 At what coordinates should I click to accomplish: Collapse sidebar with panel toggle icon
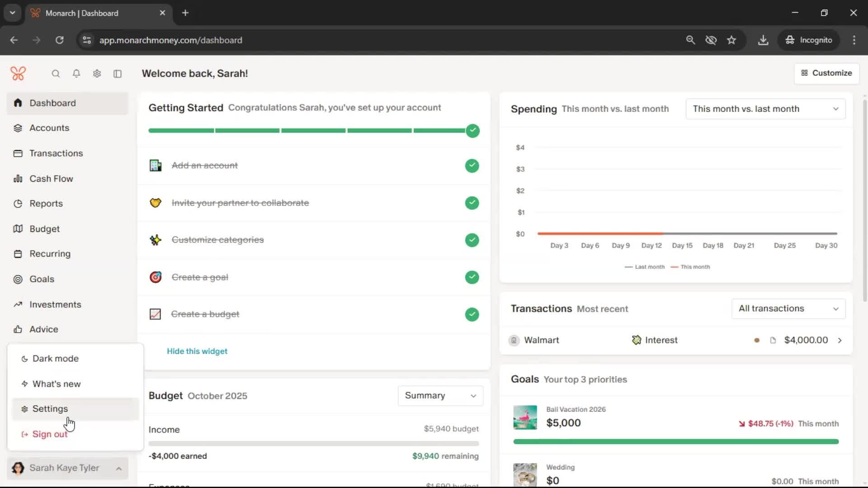tap(118, 74)
